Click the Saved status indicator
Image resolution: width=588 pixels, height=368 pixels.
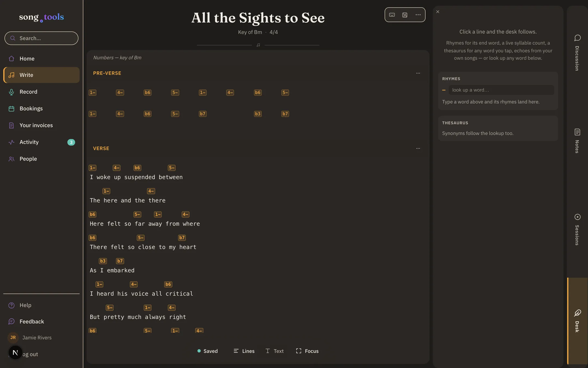tap(207, 351)
